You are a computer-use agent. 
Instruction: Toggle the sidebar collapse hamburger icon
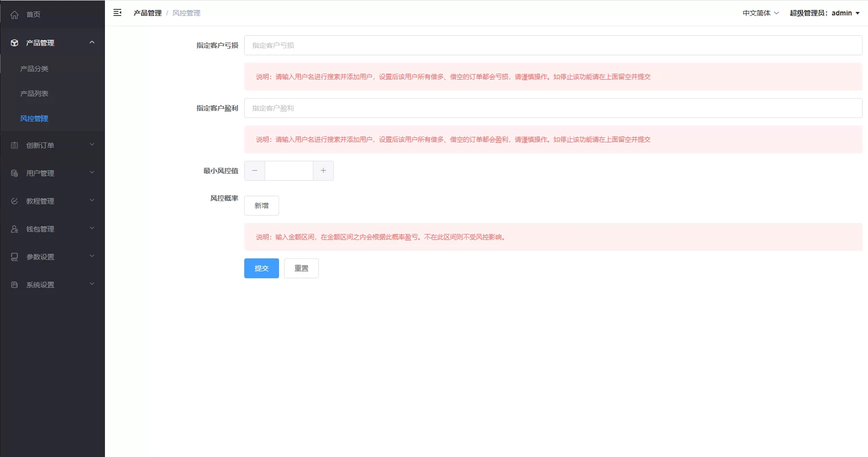(x=118, y=12)
